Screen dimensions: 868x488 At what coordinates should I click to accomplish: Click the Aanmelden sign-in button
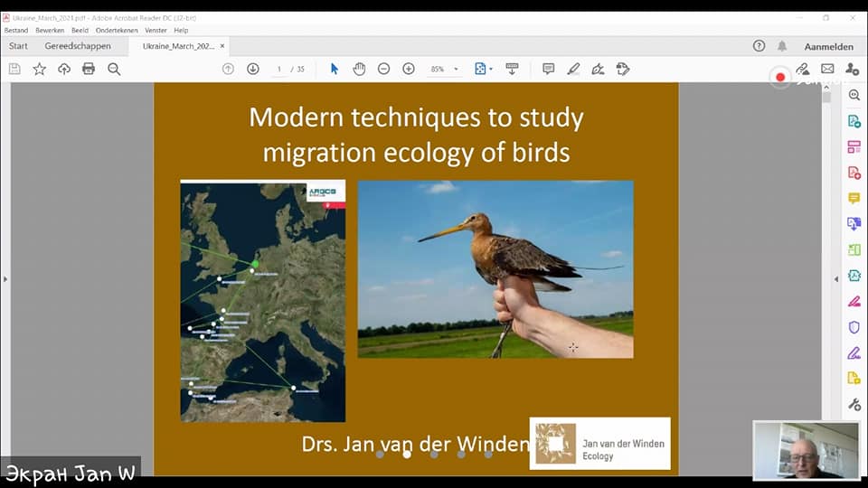point(828,46)
